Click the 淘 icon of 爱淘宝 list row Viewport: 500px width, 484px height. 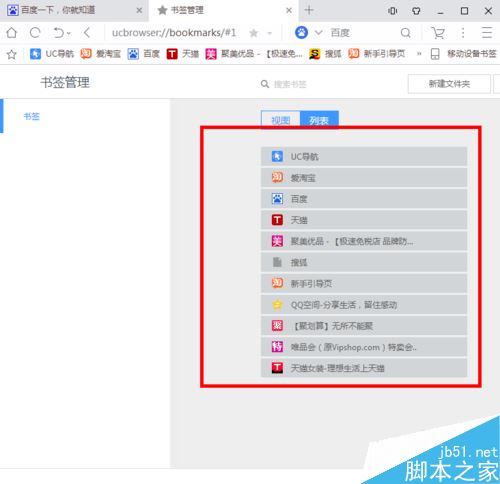pos(277,178)
